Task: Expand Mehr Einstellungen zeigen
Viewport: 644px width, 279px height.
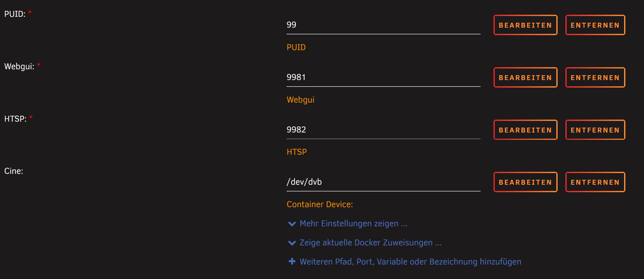Action: tap(353, 223)
